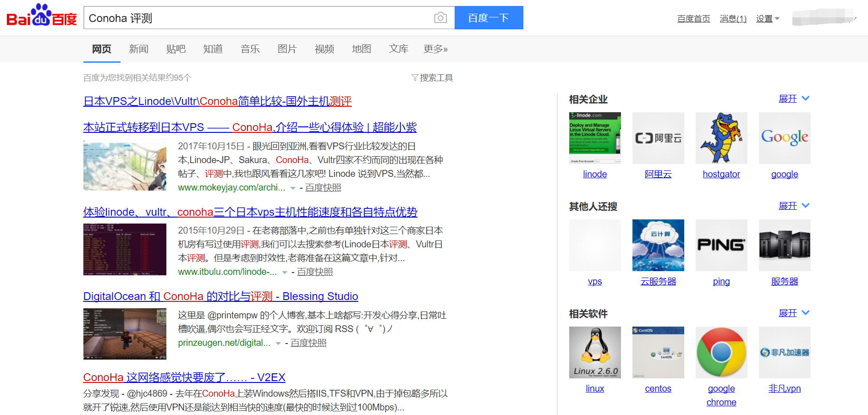Switch to the 视频 tab
The width and height of the screenshot is (868, 415).
tap(324, 49)
